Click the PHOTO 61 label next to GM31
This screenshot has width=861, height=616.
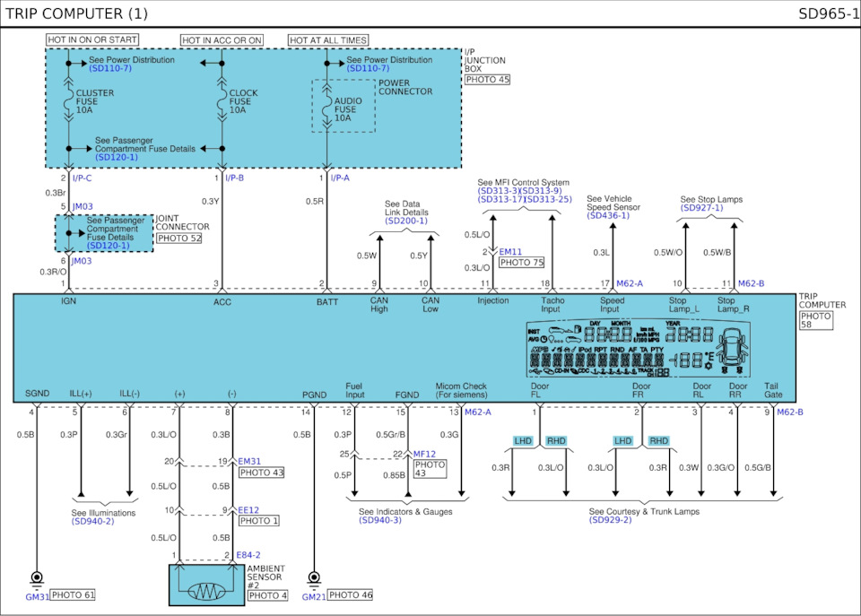click(73, 595)
